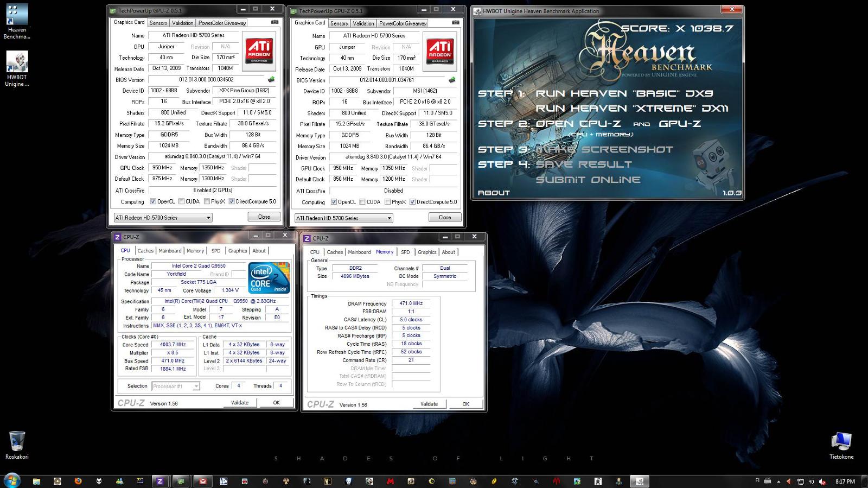Open GPU selector dropdown in XFX GPU-Z window
The height and width of the screenshot is (488, 868).
[x=163, y=218]
